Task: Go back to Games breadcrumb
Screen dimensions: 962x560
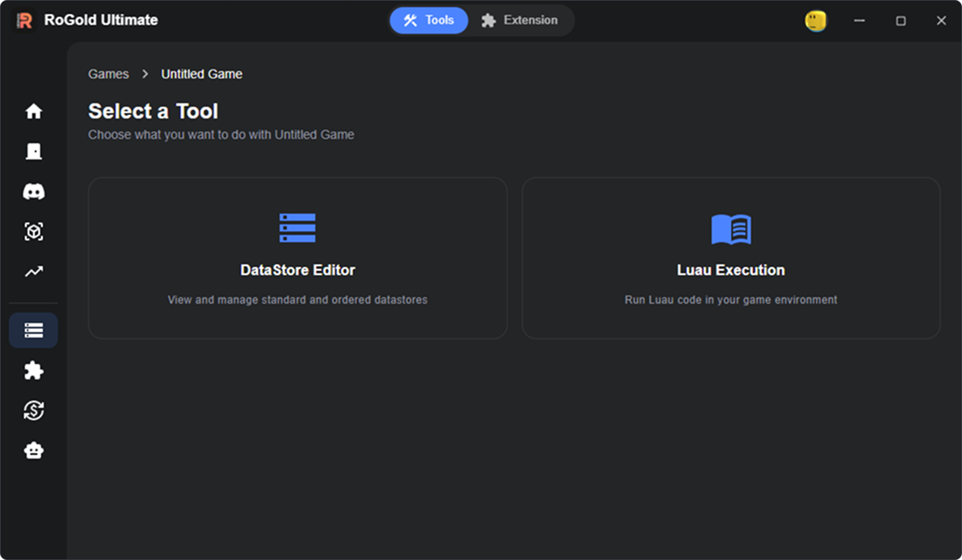Action: 108,74
